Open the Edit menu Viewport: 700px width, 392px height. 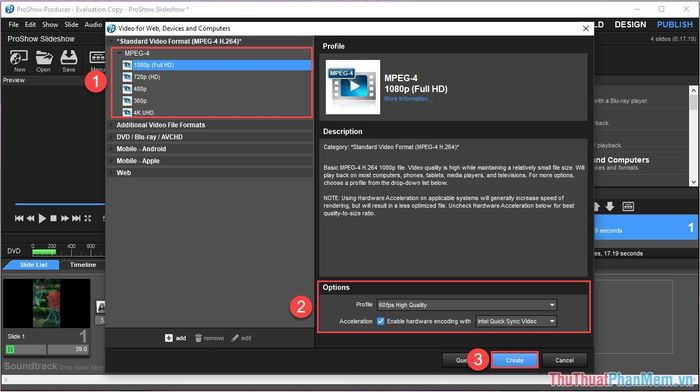tap(30, 25)
